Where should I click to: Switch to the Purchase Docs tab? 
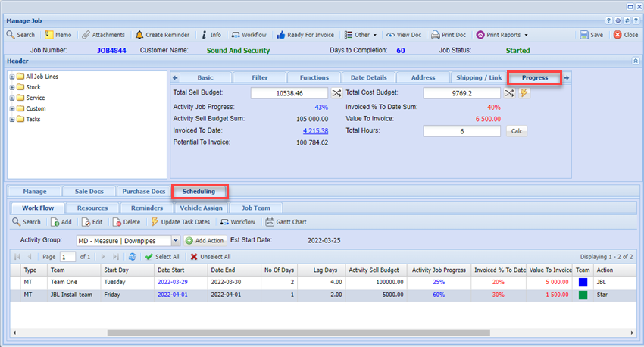point(143,192)
